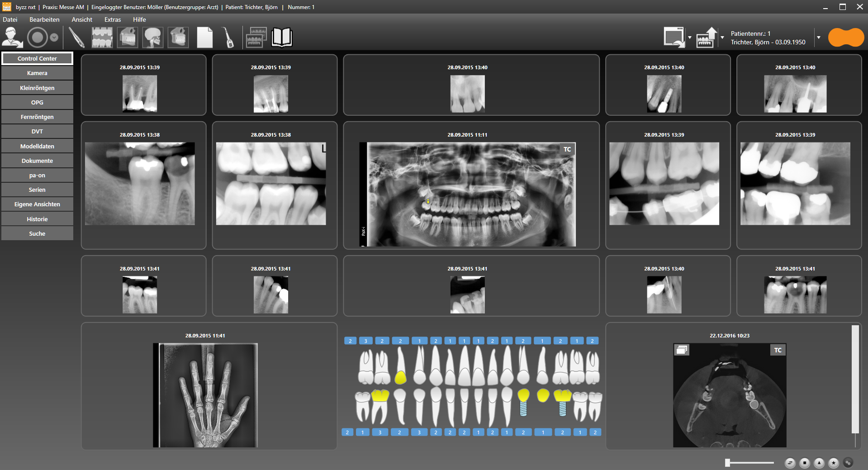
Task: Open the book manual icon
Action: tap(281, 37)
